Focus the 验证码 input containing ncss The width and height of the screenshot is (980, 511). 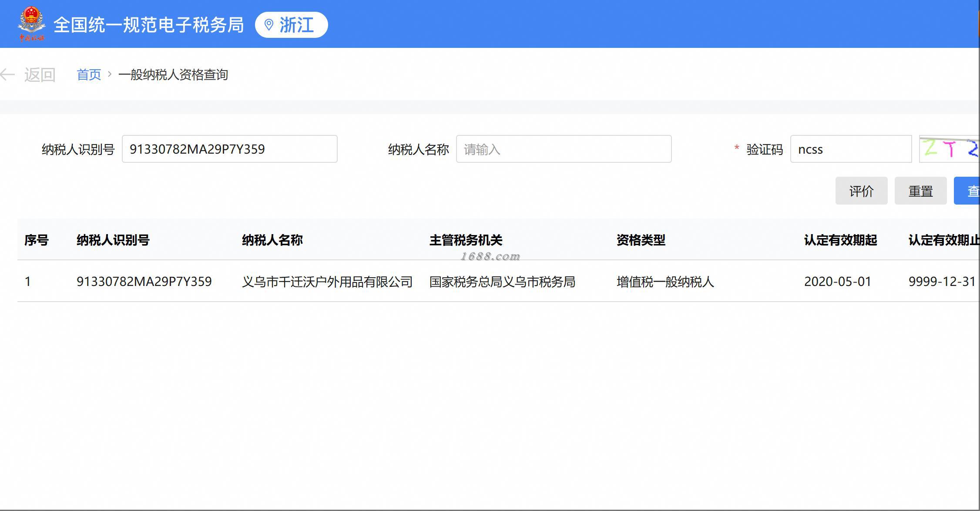pos(850,149)
